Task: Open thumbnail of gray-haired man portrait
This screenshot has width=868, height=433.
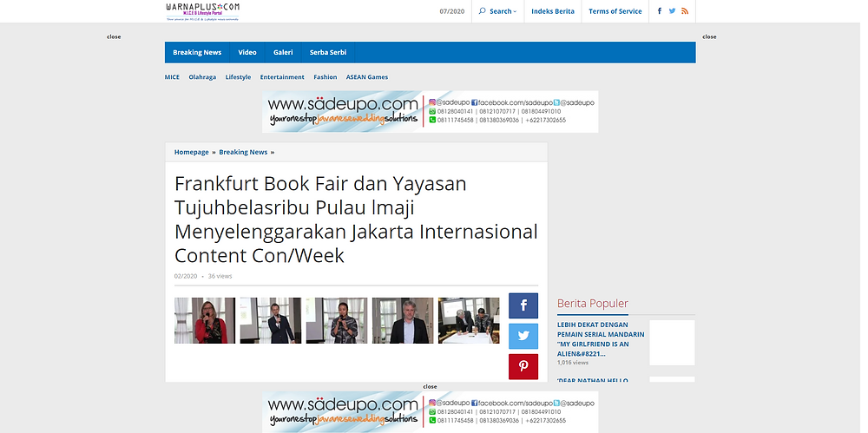Action: pos(403,320)
